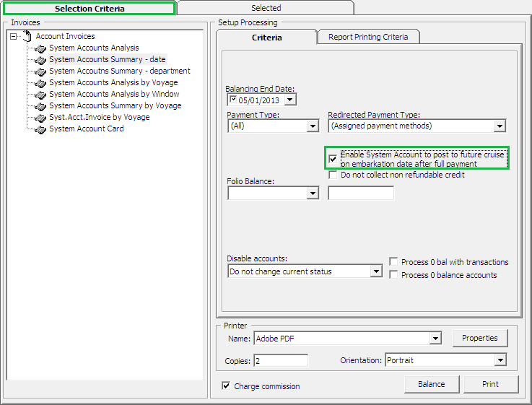532x405 pixels.
Task: Select System Accounts Summary - date entry
Action: [108, 59]
